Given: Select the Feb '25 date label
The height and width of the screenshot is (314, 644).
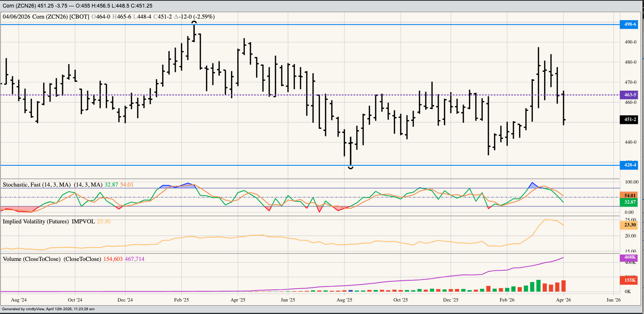Looking at the screenshot, I should click(181, 300).
